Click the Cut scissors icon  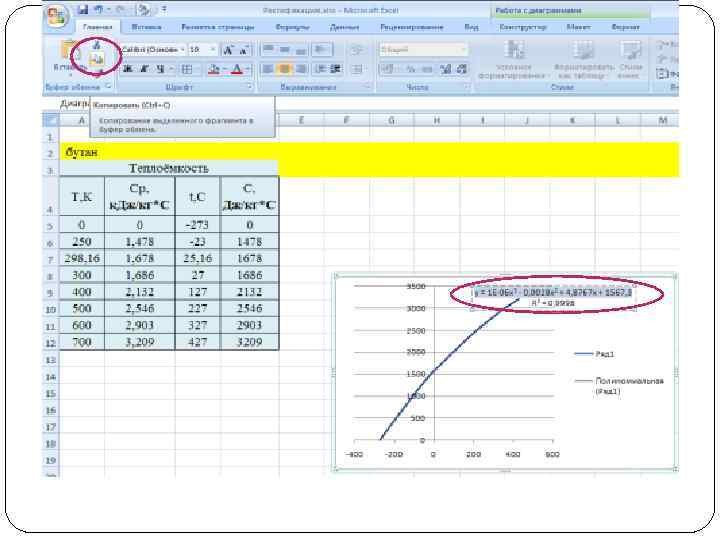pos(96,45)
